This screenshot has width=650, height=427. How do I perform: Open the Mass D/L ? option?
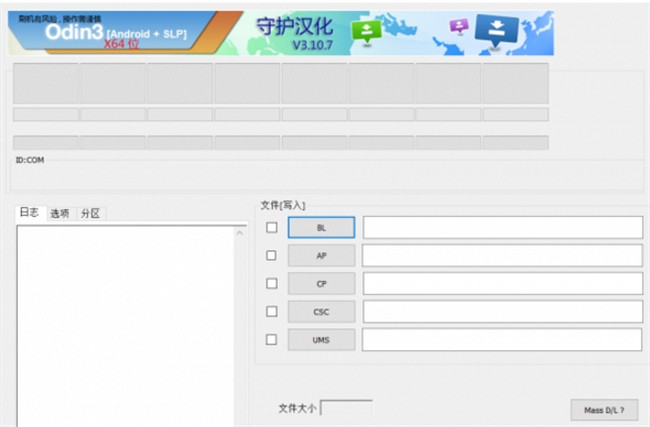pos(604,410)
